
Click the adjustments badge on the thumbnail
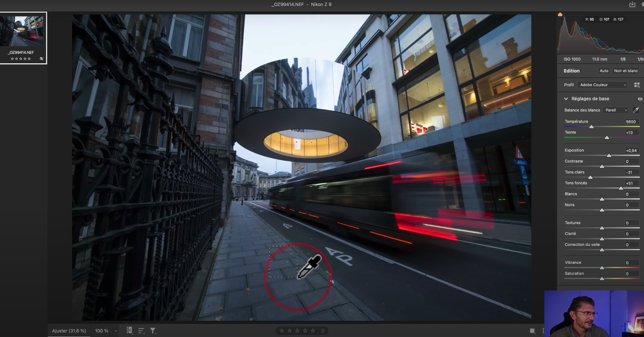point(41,59)
